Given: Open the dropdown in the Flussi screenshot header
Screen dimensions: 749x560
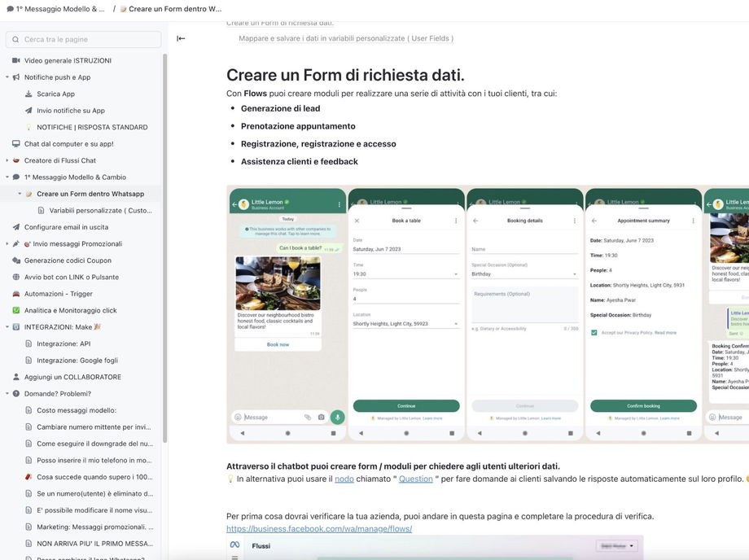Looking at the screenshot, I should (616, 545).
